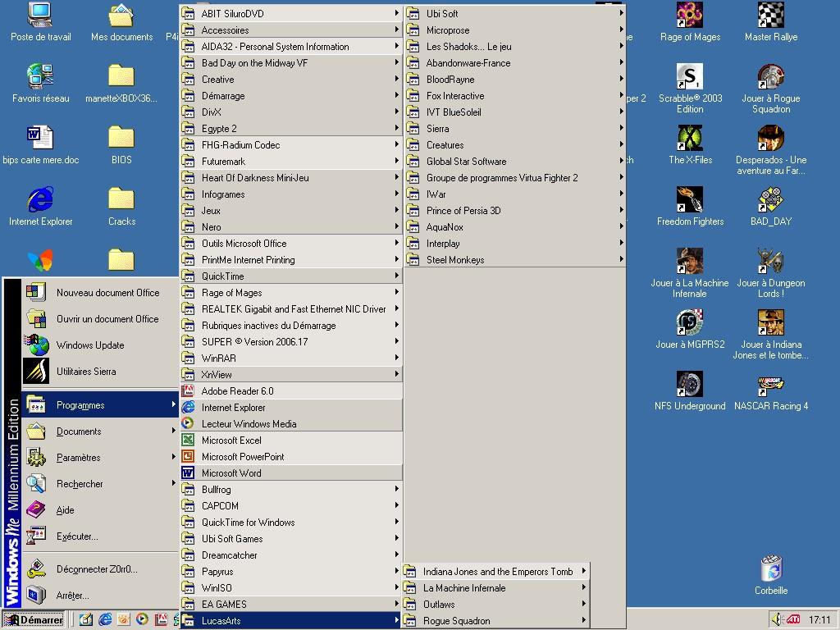Expand the Paramètres submenu
This screenshot has height=630, width=840.
click(100, 458)
